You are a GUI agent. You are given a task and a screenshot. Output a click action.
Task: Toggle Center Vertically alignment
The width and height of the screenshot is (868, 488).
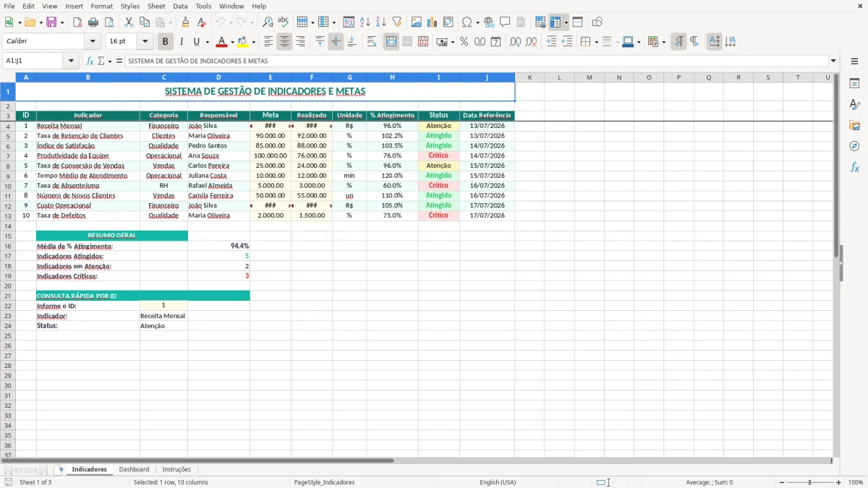pos(336,42)
